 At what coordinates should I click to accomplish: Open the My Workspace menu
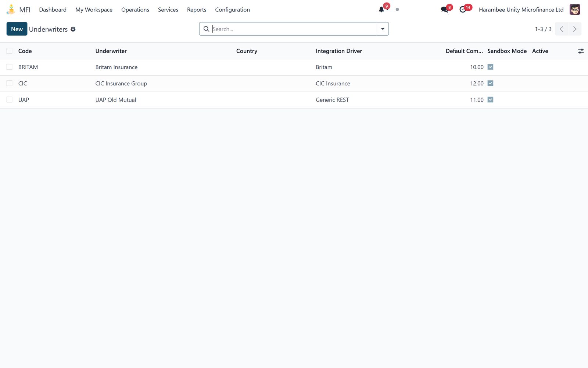pos(94,10)
